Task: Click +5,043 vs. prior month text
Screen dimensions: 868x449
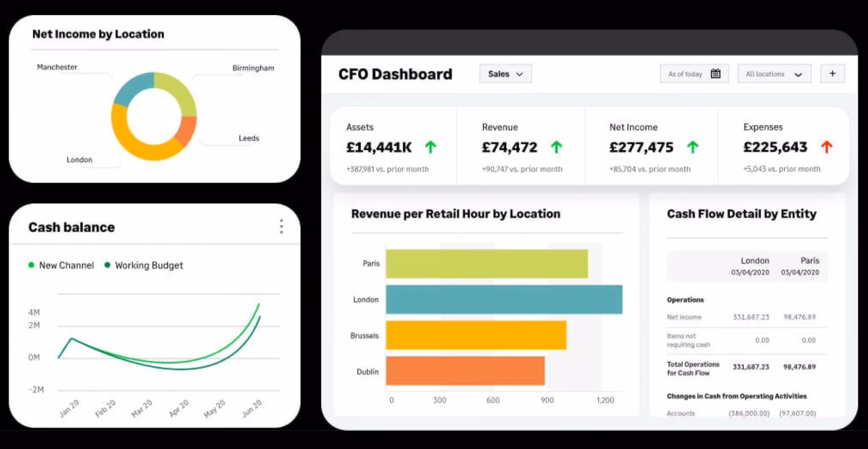Action: 782,169
